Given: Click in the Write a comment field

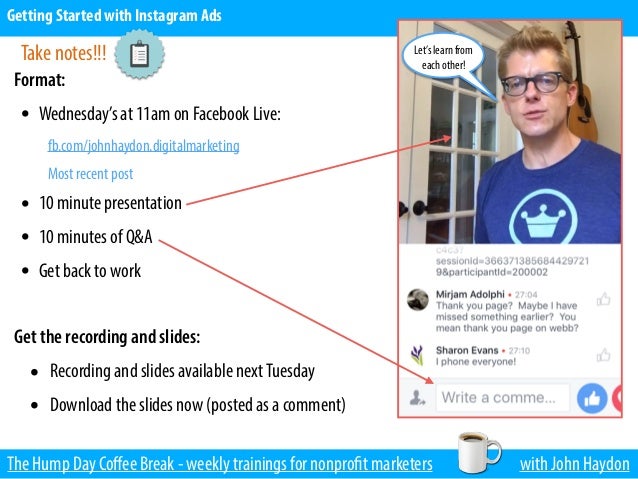Looking at the screenshot, I should pyautogui.click(x=503, y=398).
